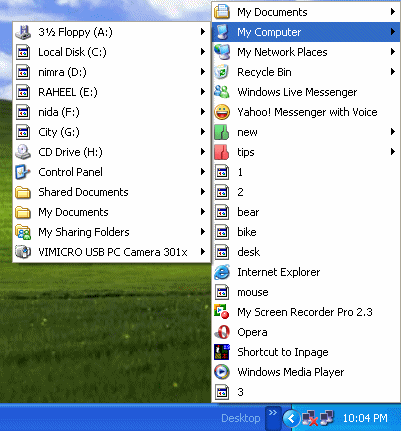Open the entry named '2'
Screen dimensions: 401x431
(x=306, y=192)
